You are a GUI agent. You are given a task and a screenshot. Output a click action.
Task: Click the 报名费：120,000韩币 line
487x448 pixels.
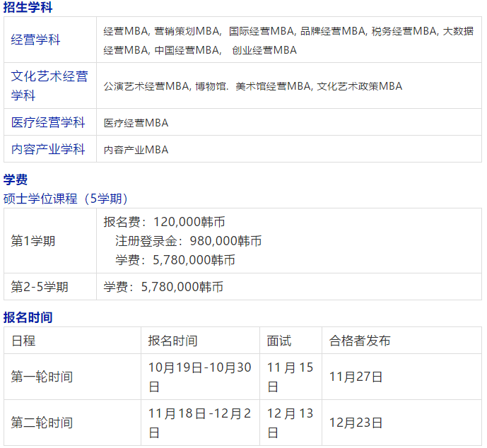click(169, 222)
